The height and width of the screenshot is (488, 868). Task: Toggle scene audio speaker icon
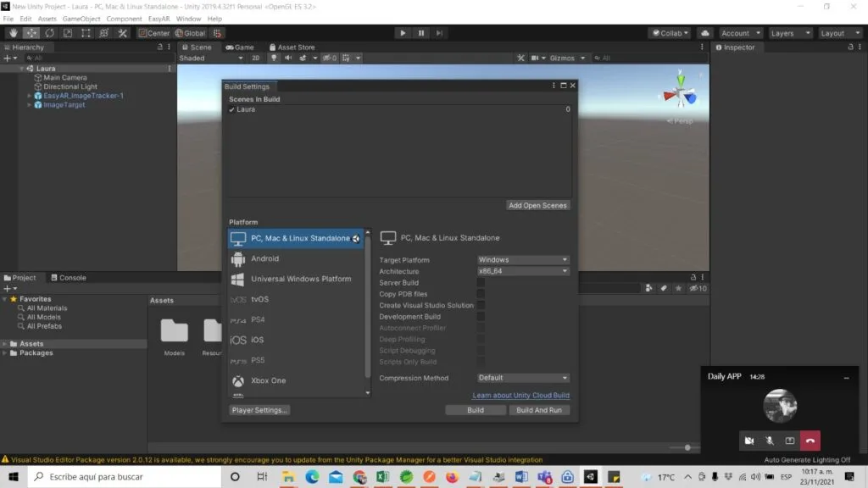(288, 58)
